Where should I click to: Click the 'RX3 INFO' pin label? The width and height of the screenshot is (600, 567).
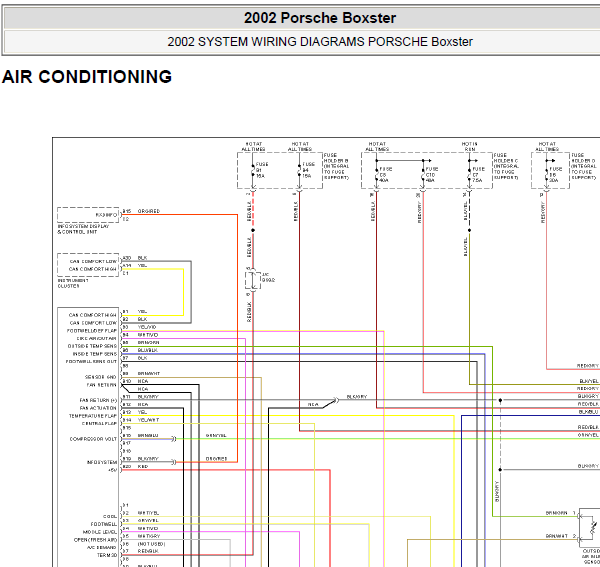pyautogui.click(x=106, y=215)
